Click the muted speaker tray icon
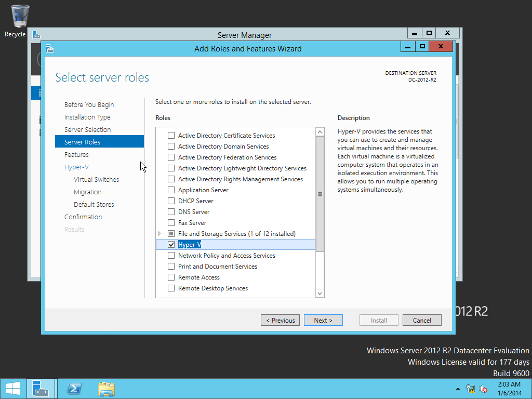This screenshot has height=399, width=532. (x=483, y=389)
